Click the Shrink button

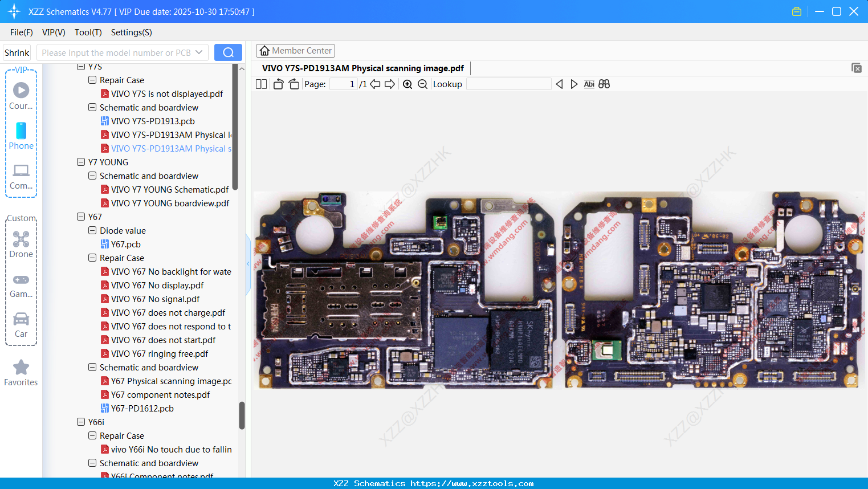tap(17, 52)
